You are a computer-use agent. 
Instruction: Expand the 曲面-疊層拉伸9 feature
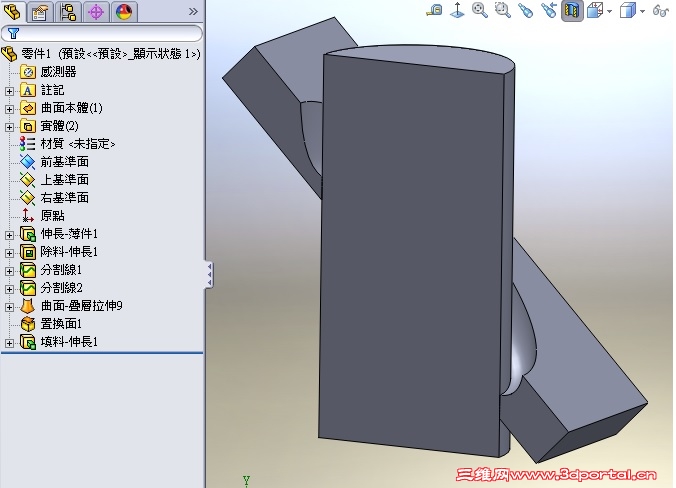(9, 307)
